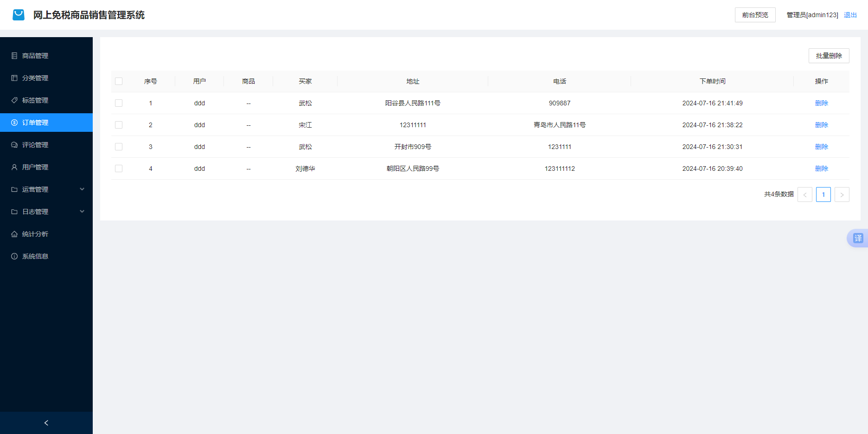Click the shopping bag logo icon
This screenshot has height=434, width=868.
pos(19,15)
